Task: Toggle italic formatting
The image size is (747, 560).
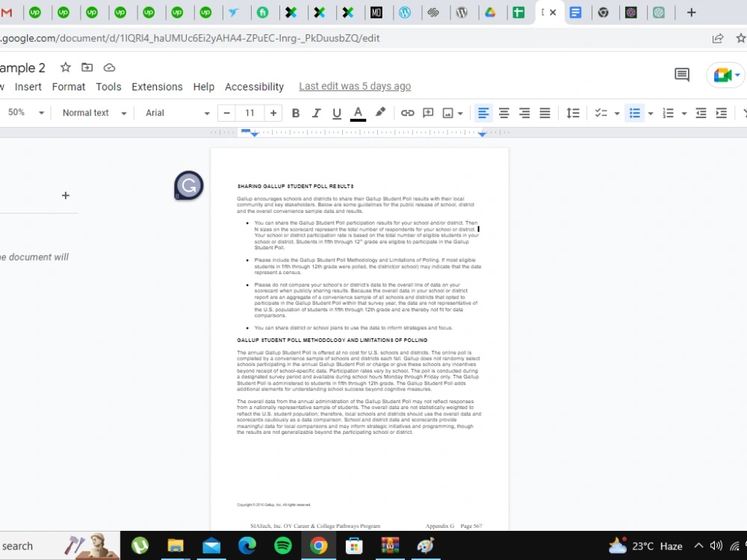Action: pos(316,113)
